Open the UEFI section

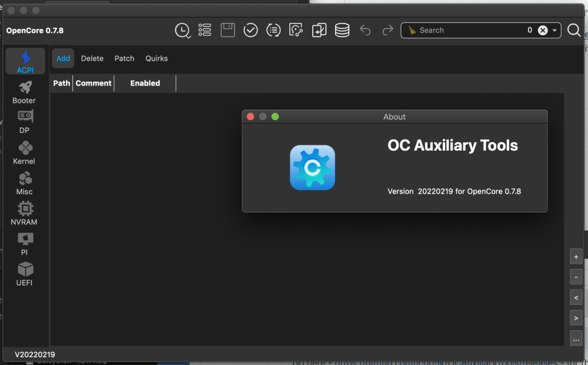point(24,274)
